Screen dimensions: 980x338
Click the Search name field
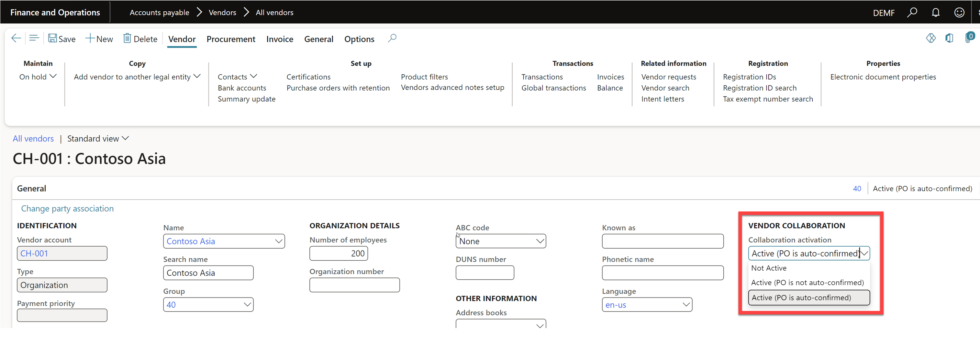coord(208,273)
